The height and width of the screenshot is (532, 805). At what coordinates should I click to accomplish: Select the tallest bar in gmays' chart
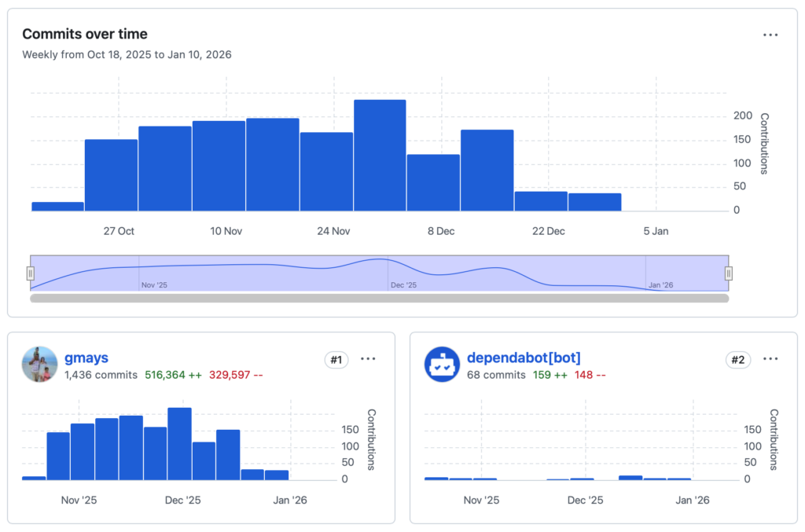click(179, 443)
